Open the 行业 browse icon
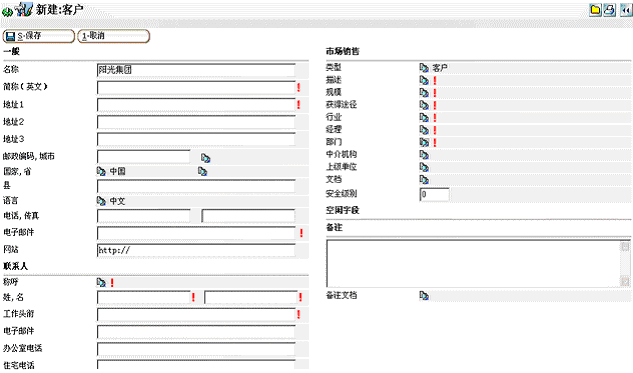Viewport: 633px width, 373px height. tap(424, 117)
